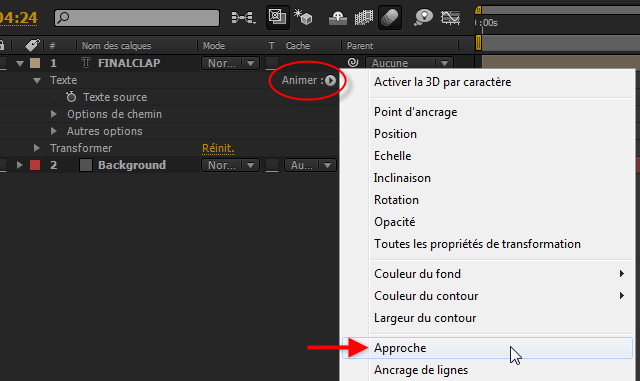Viewport: 640px width, 381px height.
Task: Toggle the Live Update icon
Action: [278, 17]
